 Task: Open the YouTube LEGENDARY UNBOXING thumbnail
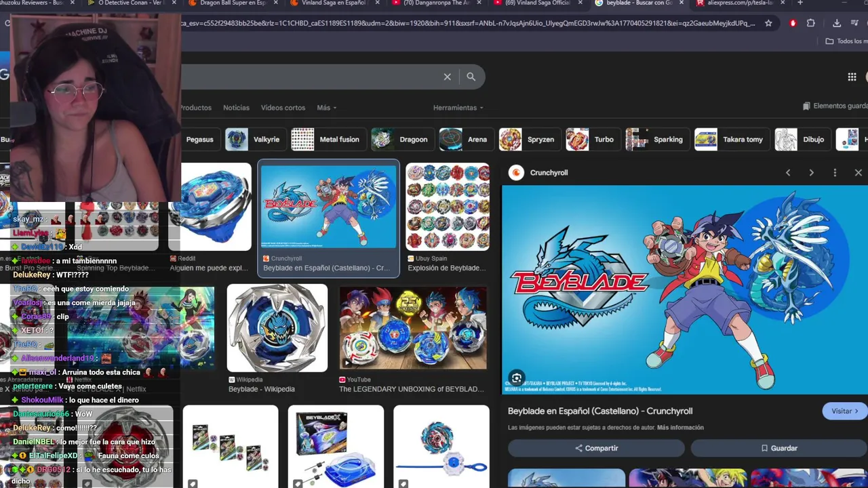[413, 328]
